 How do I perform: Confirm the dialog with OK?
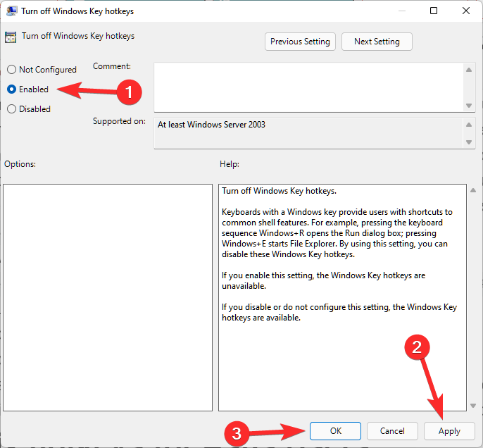[334, 431]
